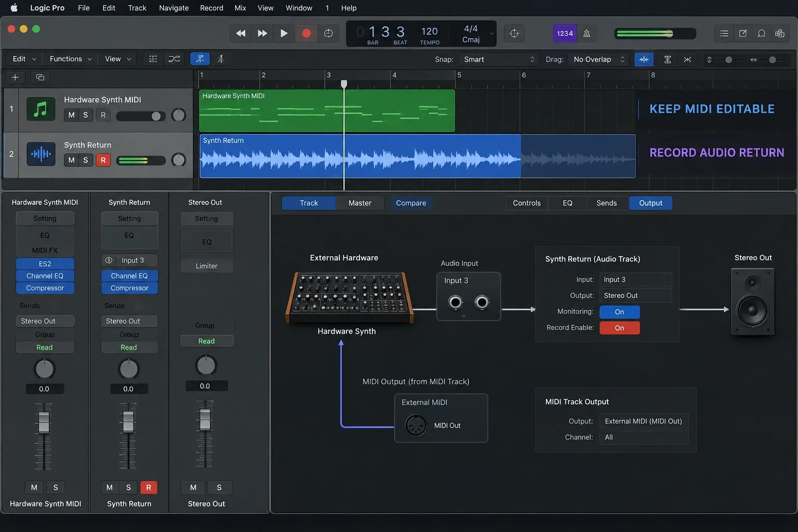Click the Stereo Out speaker image

(752, 302)
